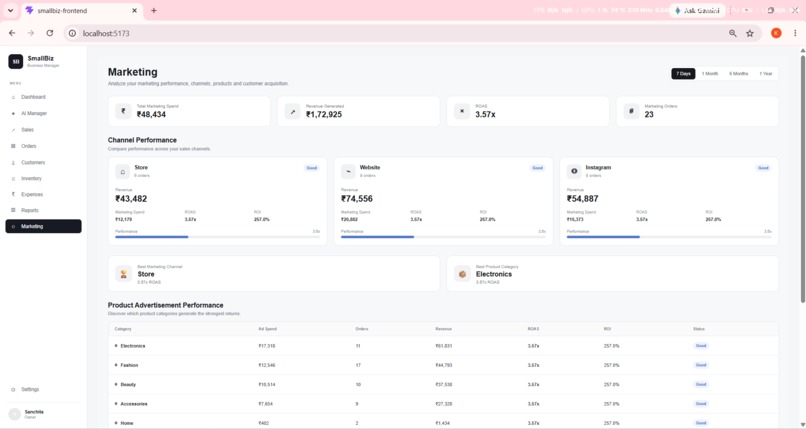Image resolution: width=806 pixels, height=429 pixels.
Task: Click the Good badge on Website card
Action: pos(537,168)
